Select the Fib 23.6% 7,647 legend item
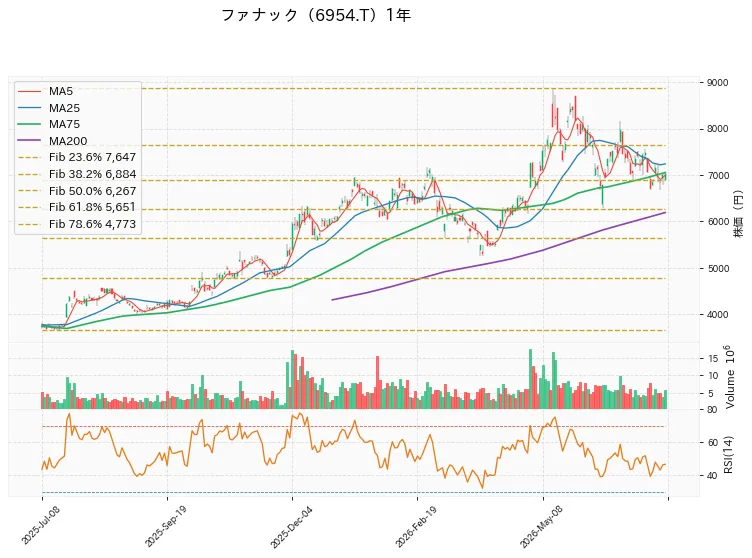The image size is (752, 558). point(77,157)
